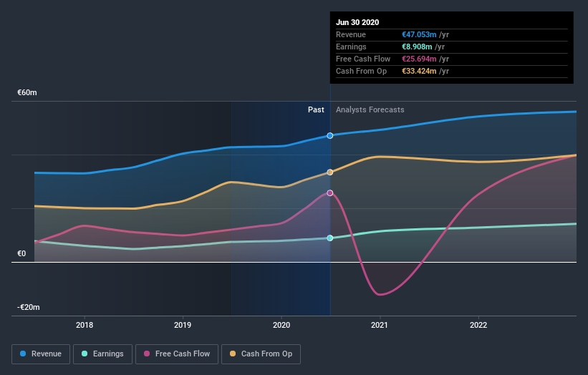This screenshot has width=588, height=375.
Task: Click the €0 y-axis label
Action: 21,253
